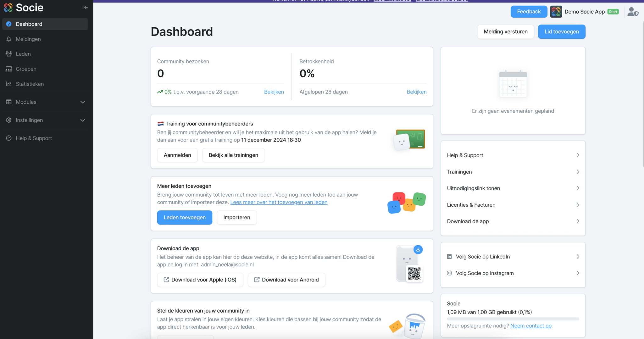
Task: Select the Dashboard item in the sidebar
Action: [29, 24]
